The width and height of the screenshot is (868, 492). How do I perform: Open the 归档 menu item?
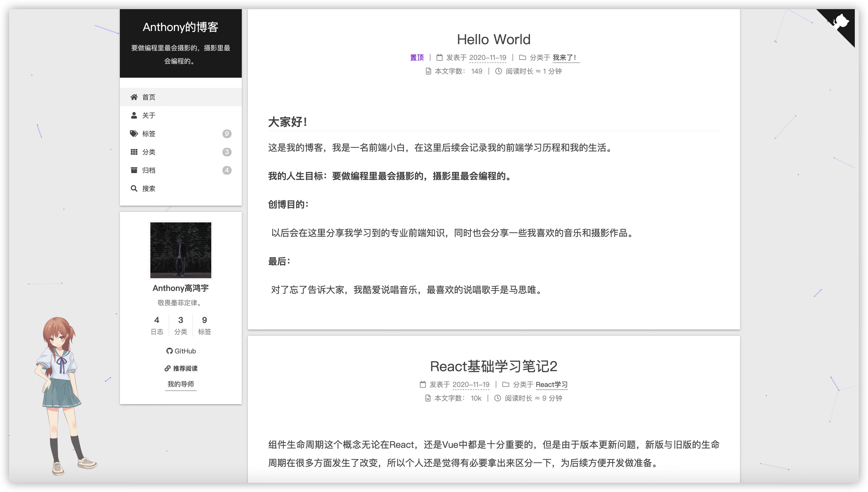149,170
